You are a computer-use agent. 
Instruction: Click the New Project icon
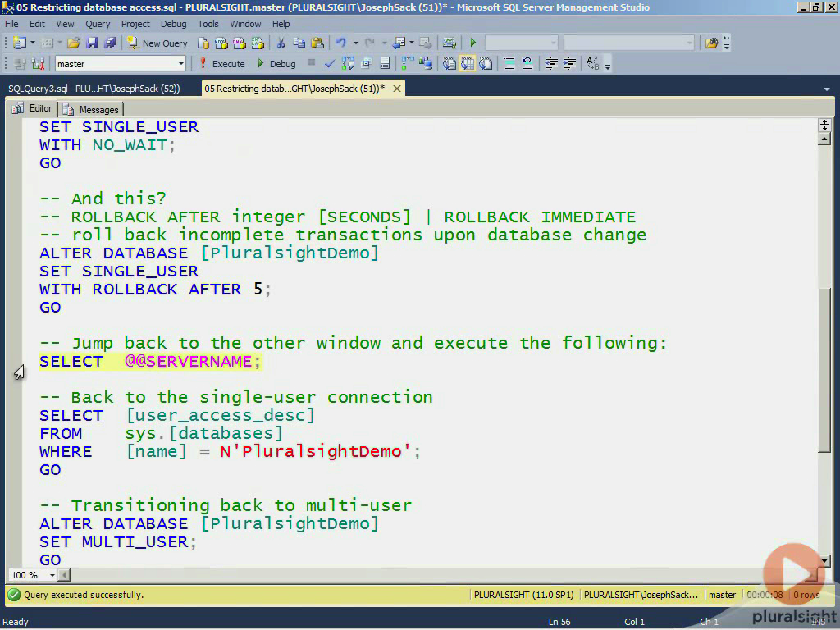coord(20,43)
